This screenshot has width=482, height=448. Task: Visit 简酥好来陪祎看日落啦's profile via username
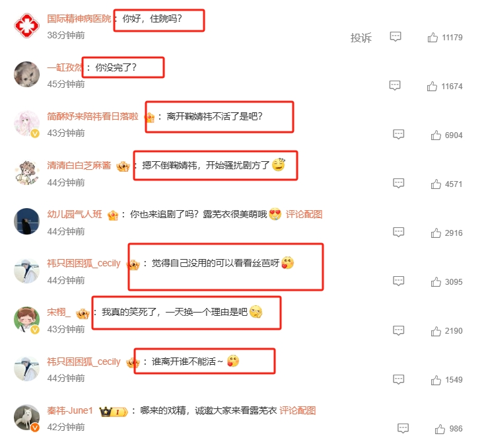tap(92, 116)
